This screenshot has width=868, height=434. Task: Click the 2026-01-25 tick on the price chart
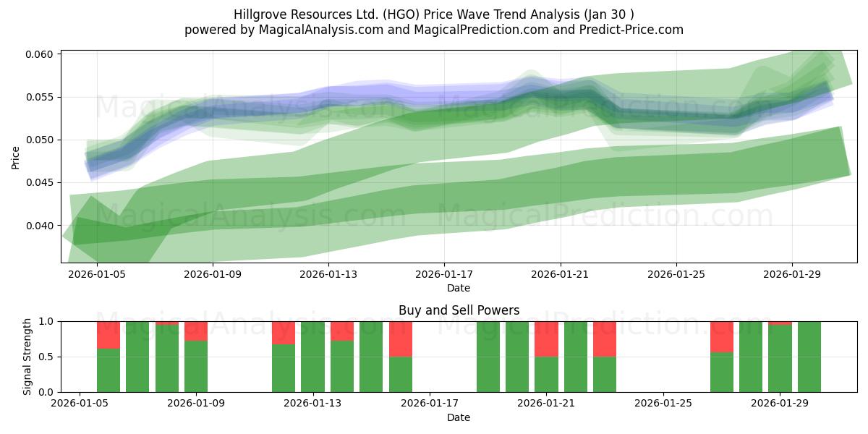click(x=676, y=274)
